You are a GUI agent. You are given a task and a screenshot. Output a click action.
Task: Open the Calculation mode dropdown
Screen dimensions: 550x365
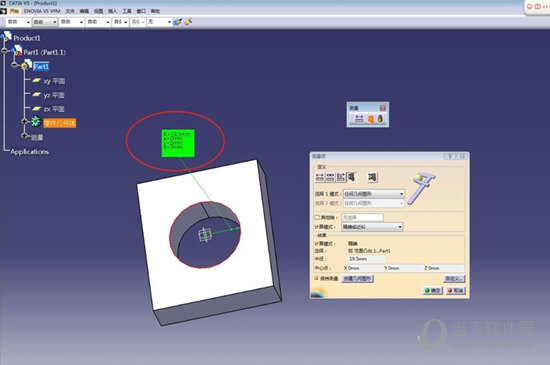point(372,227)
